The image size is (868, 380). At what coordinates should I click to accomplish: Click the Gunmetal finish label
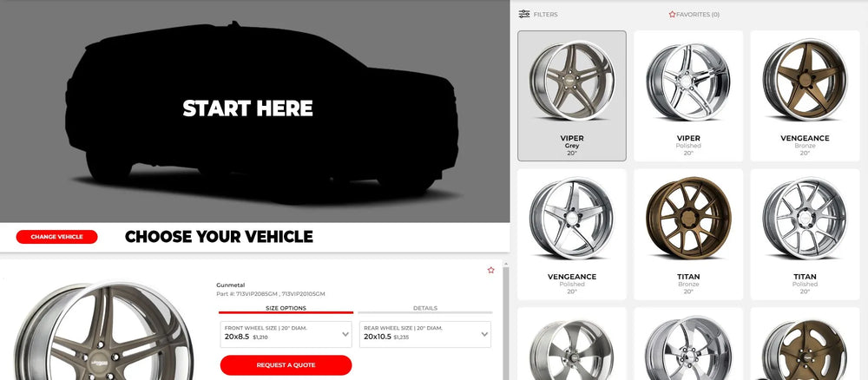coord(230,285)
